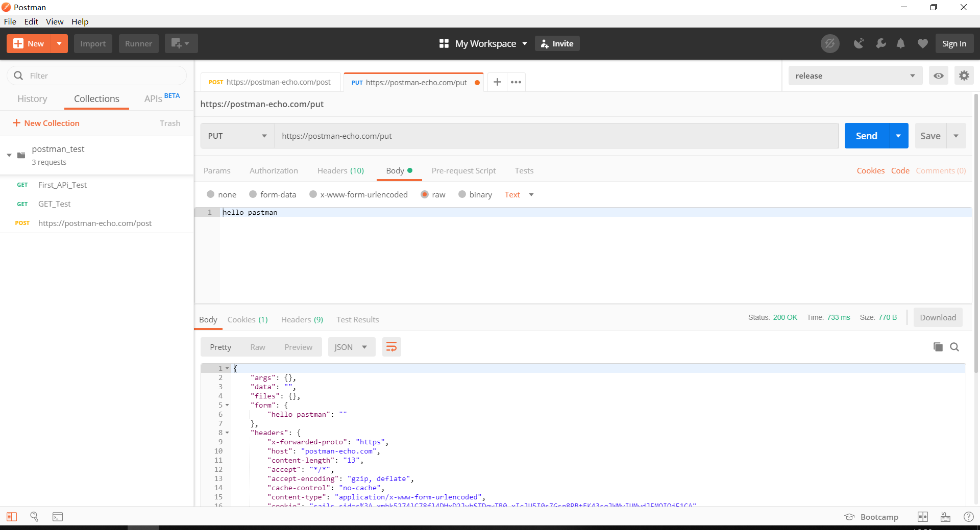Open the Send button dropdown arrow

[x=898, y=136]
